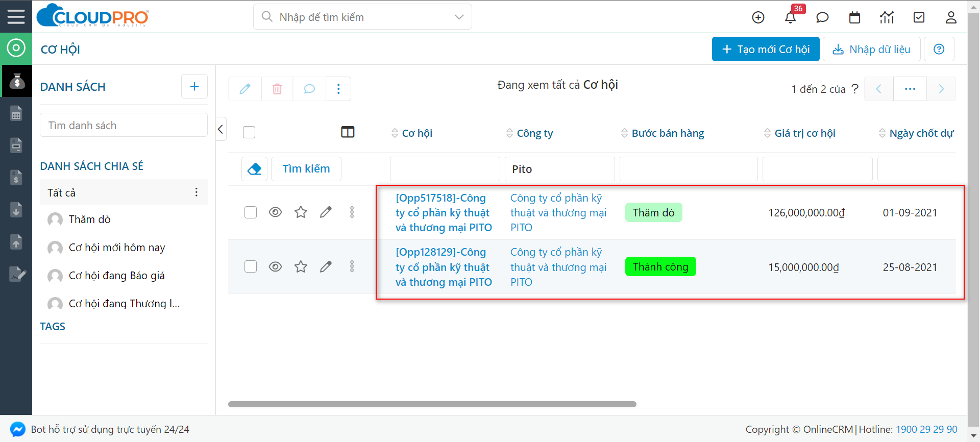This screenshot has height=442, width=980.
Task: Open the tasks checkmark icon in header
Action: tap(919, 17)
